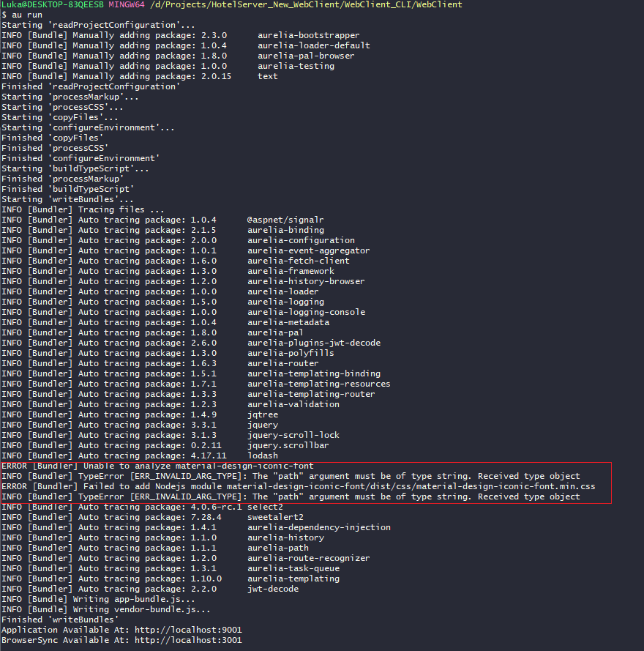Click the jwt-decode package name at 2.2.0
Image resolution: width=644 pixels, height=651 pixels.
(x=273, y=589)
